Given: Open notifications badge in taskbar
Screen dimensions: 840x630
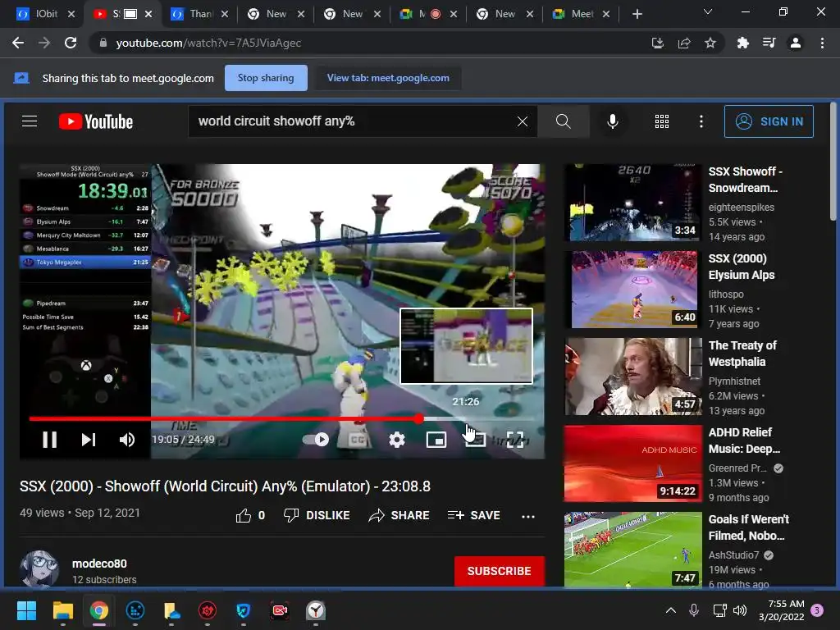Looking at the screenshot, I should click(x=817, y=610).
